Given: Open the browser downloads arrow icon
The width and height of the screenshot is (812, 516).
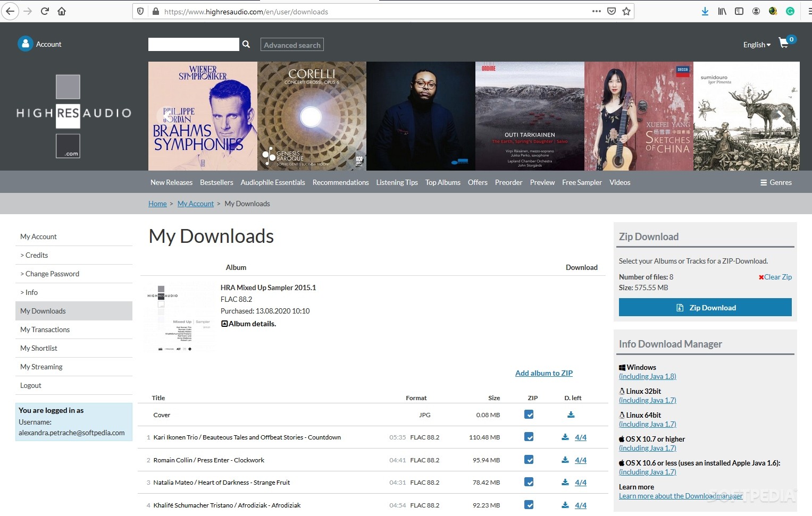Looking at the screenshot, I should 705,11.
